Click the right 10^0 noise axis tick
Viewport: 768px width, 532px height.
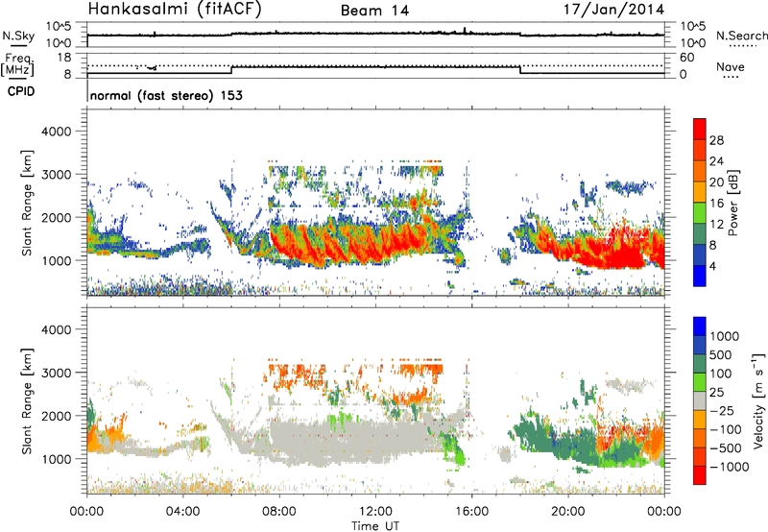(x=693, y=43)
